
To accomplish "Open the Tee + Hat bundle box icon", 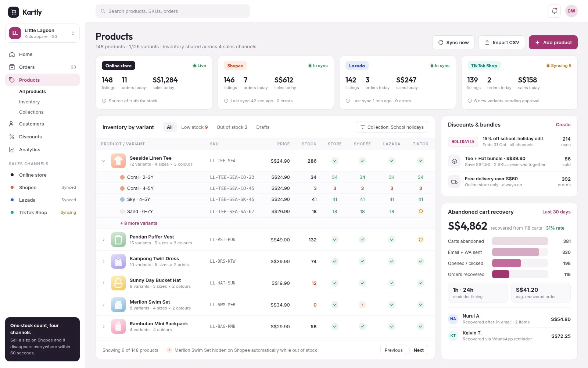I will click(454, 162).
